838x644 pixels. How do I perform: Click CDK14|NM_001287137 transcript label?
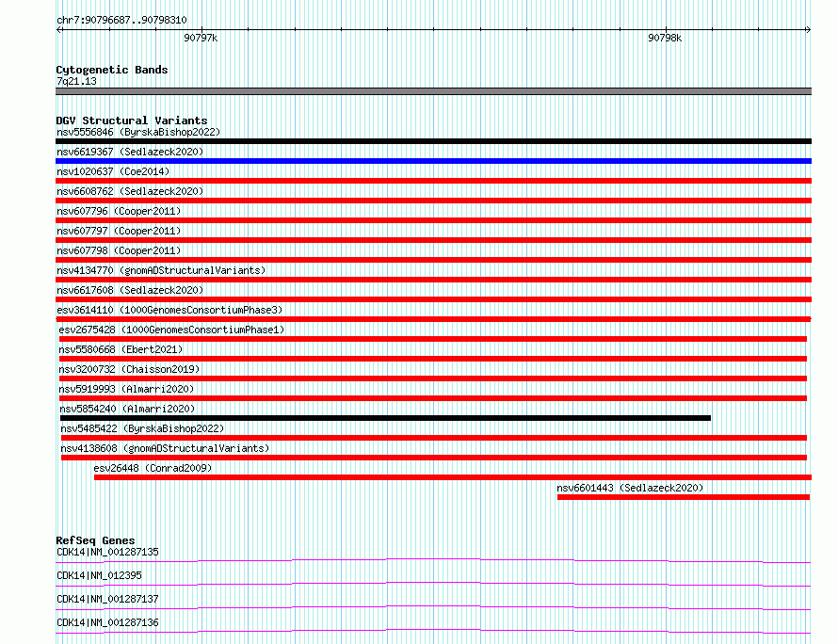click(x=107, y=599)
